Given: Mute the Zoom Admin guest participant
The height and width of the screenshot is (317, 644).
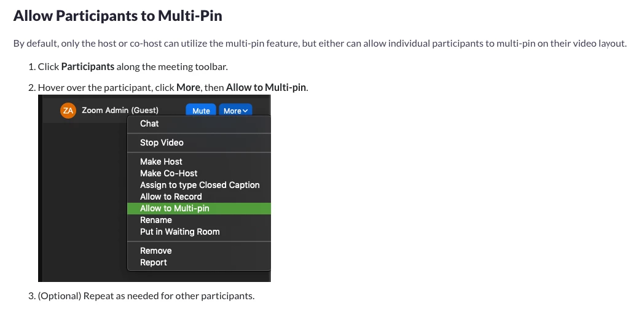Looking at the screenshot, I should point(201,111).
